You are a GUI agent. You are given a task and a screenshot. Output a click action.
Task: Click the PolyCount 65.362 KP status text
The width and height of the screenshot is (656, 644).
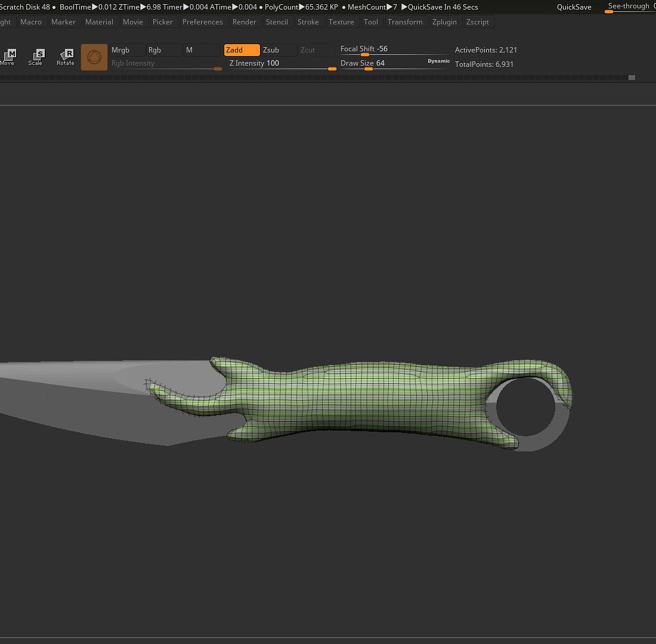coord(301,7)
